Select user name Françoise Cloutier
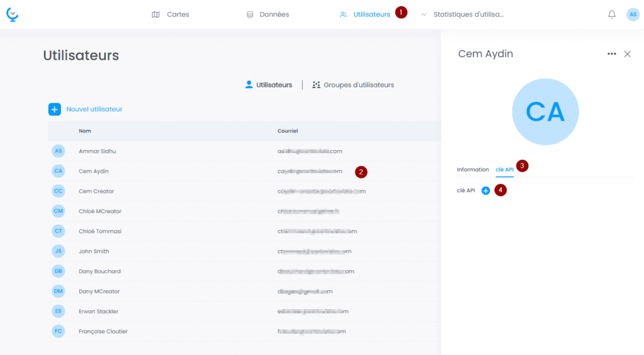The width and height of the screenshot is (644, 355). 103,331
